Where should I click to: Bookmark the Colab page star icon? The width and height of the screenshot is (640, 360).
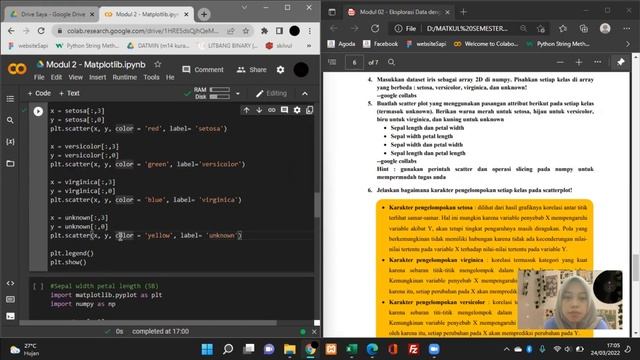(x=246, y=31)
